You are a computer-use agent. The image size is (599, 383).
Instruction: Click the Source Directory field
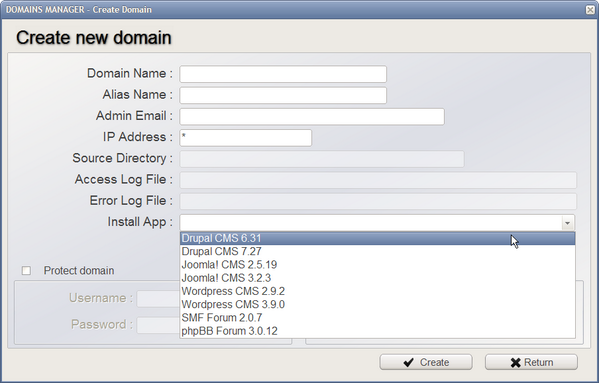(322, 159)
